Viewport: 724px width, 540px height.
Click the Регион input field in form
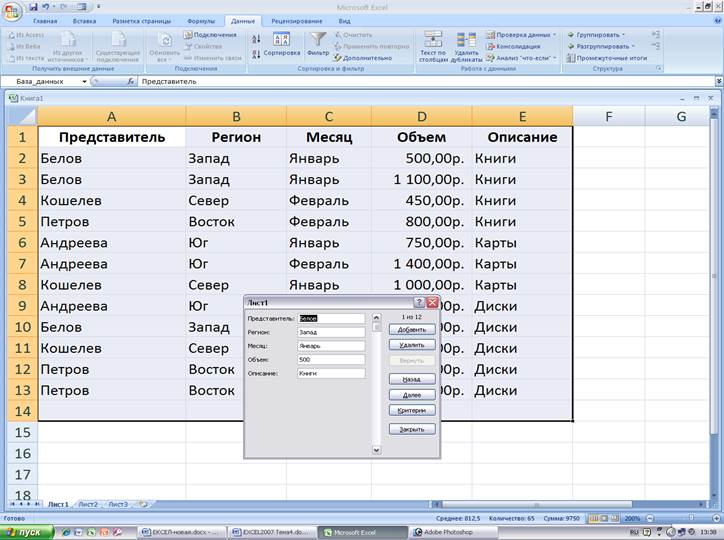tap(331, 332)
